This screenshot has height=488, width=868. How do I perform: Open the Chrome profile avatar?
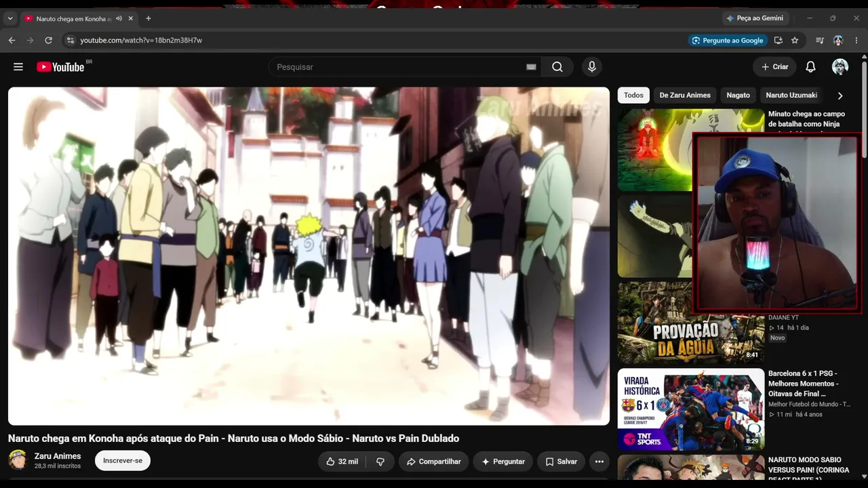point(838,41)
